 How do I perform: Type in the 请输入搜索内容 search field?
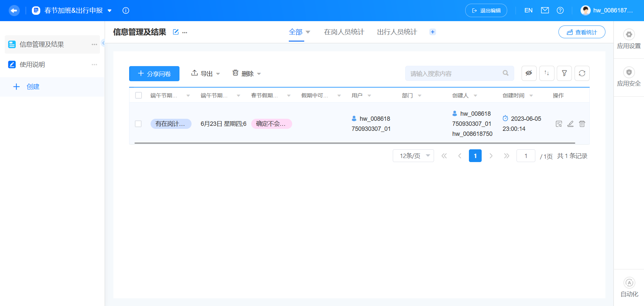[x=453, y=73]
